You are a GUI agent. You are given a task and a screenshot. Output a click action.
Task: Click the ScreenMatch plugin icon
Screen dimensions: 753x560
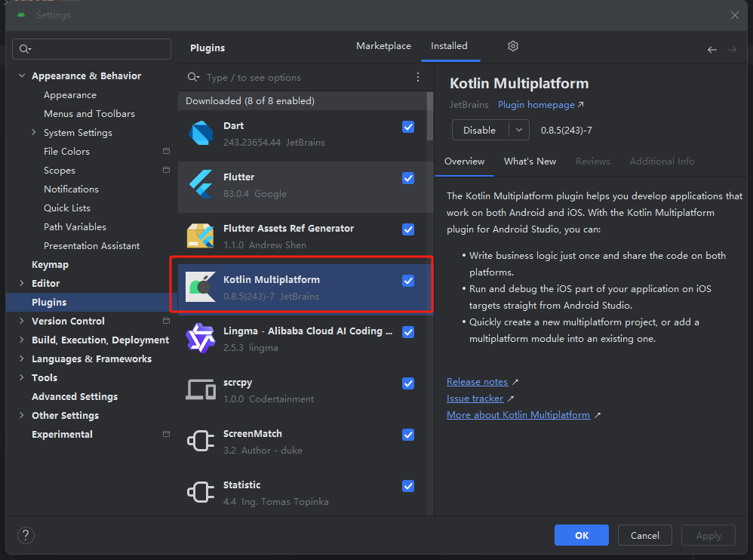200,441
